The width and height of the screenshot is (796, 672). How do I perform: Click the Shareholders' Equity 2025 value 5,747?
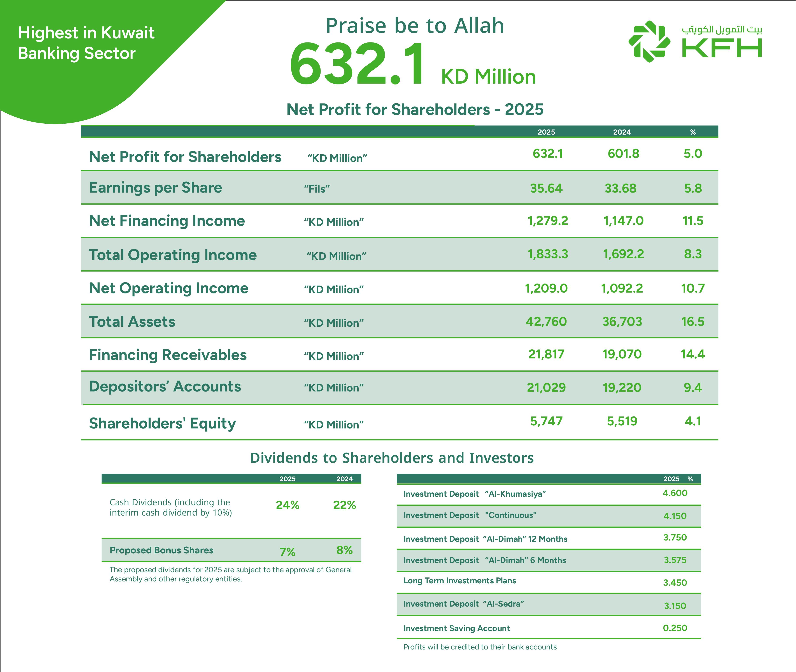tap(546, 421)
